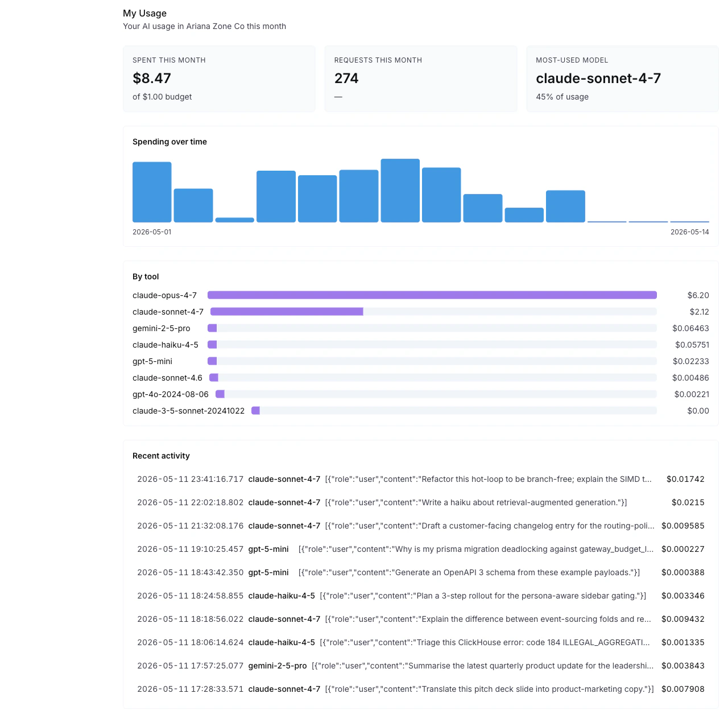Click the $0.02233 cost value
Screen dimensions: 728x718
coord(691,361)
